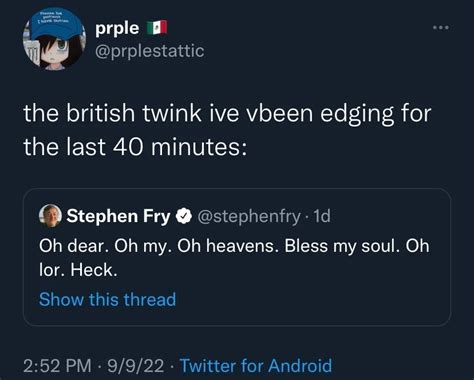Viewport: 474px width, 380px height.
Task: Click the 1d timestamp on quoted tweet
Action: (x=322, y=216)
